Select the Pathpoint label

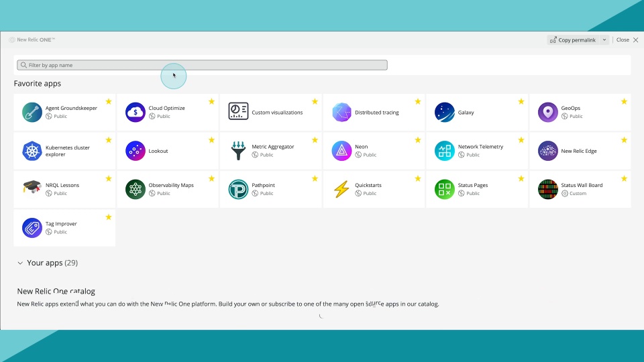[x=263, y=185]
